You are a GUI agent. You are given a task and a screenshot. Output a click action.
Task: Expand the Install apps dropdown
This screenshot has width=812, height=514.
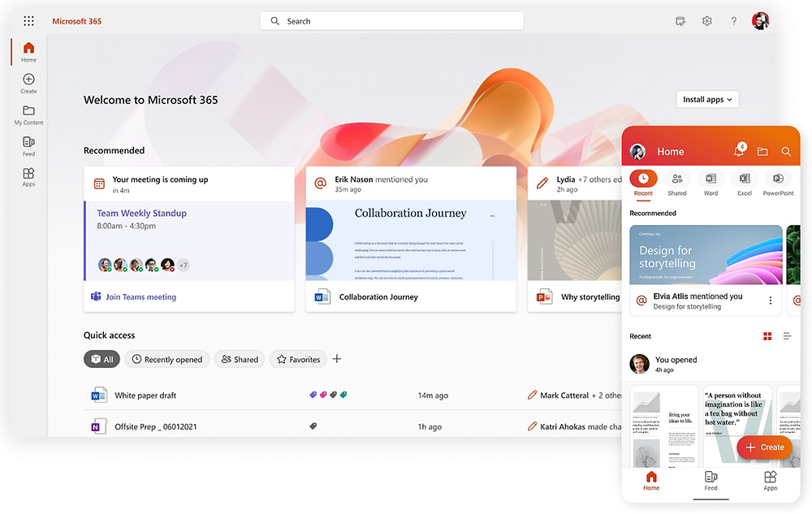707,99
